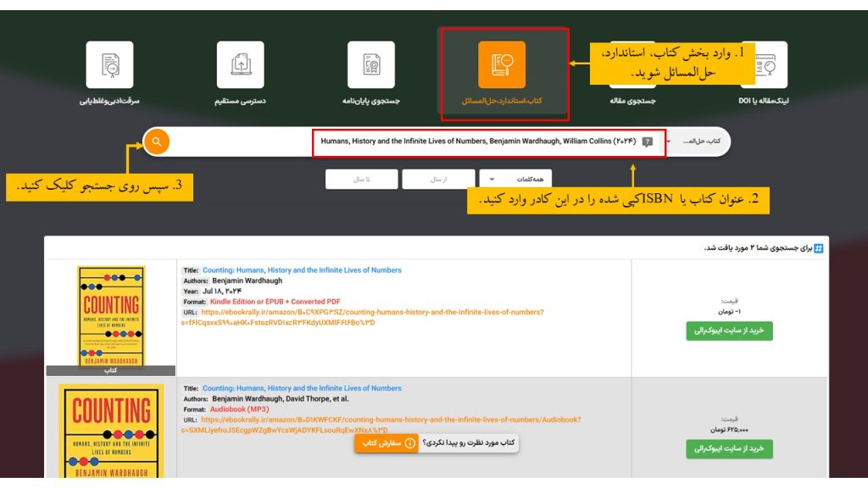
Task: Open direct access upload icon
Action: point(240,64)
